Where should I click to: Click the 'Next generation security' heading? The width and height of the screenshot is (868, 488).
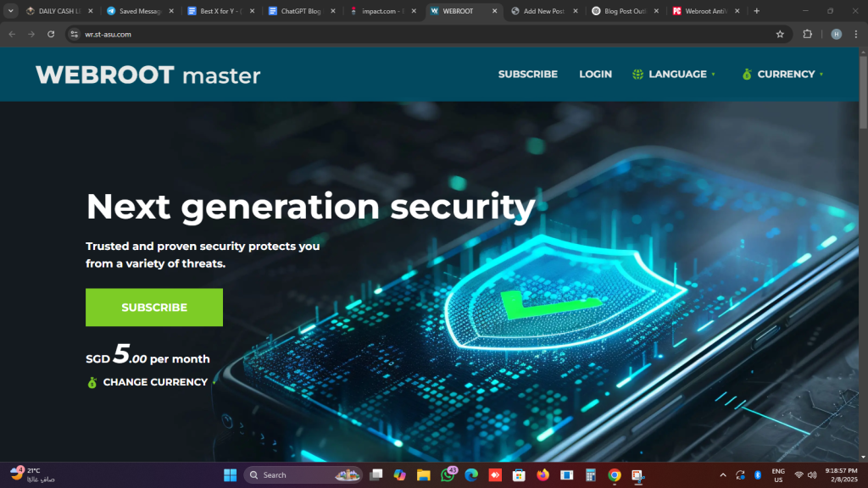310,207
